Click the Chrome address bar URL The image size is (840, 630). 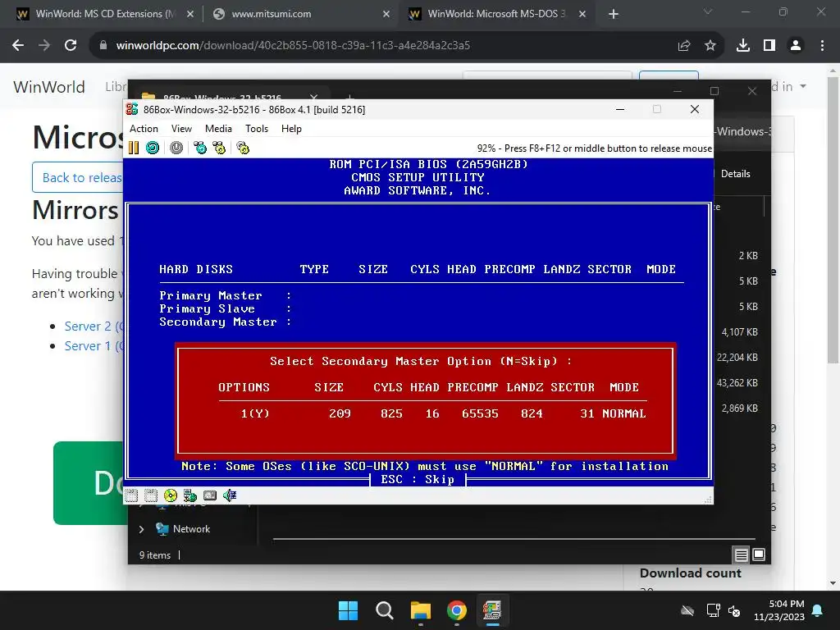pyautogui.click(x=293, y=46)
